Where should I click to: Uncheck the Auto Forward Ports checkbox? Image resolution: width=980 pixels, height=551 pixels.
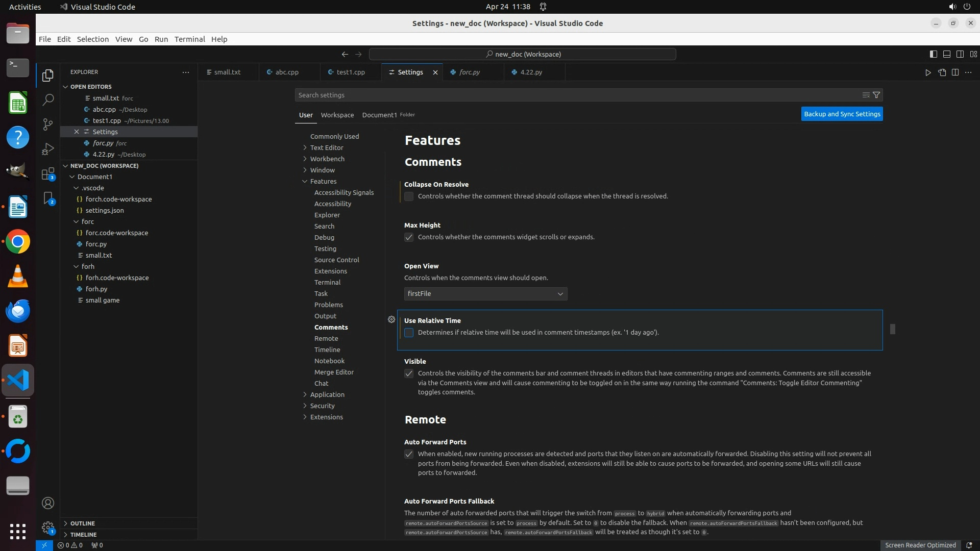click(409, 454)
